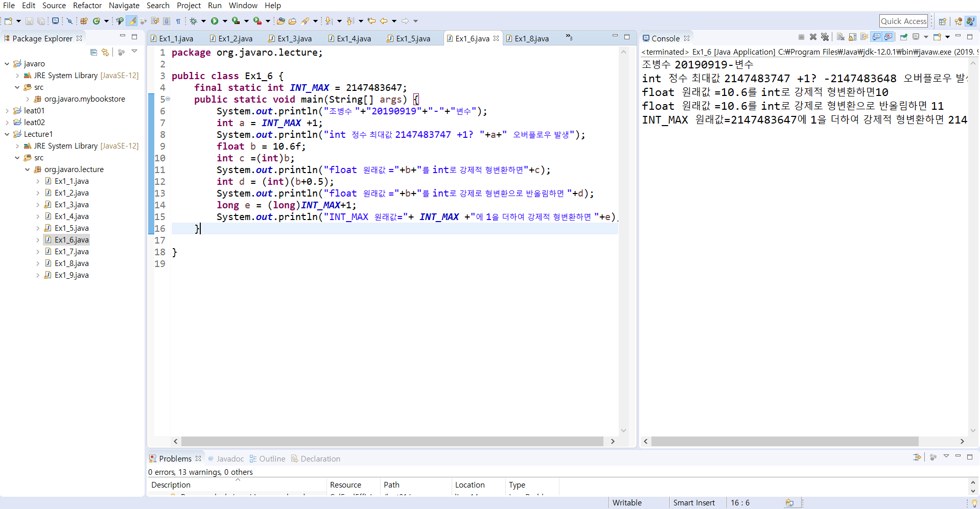Click the Debug bug icon
The height and width of the screenshot is (509, 980).
click(x=193, y=21)
